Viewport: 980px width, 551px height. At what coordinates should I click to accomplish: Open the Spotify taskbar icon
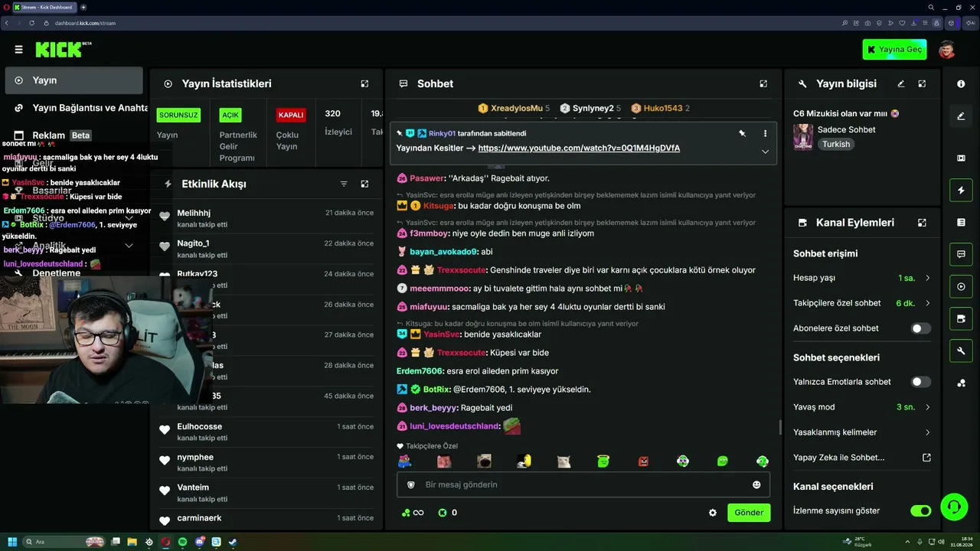182,542
